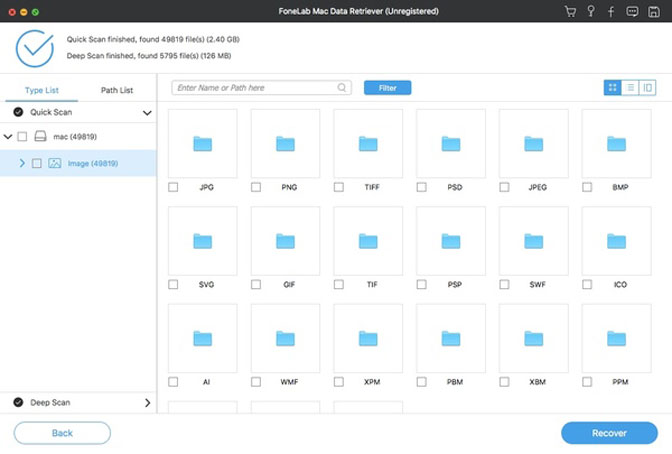Select the JPEG checkbox

click(x=504, y=187)
